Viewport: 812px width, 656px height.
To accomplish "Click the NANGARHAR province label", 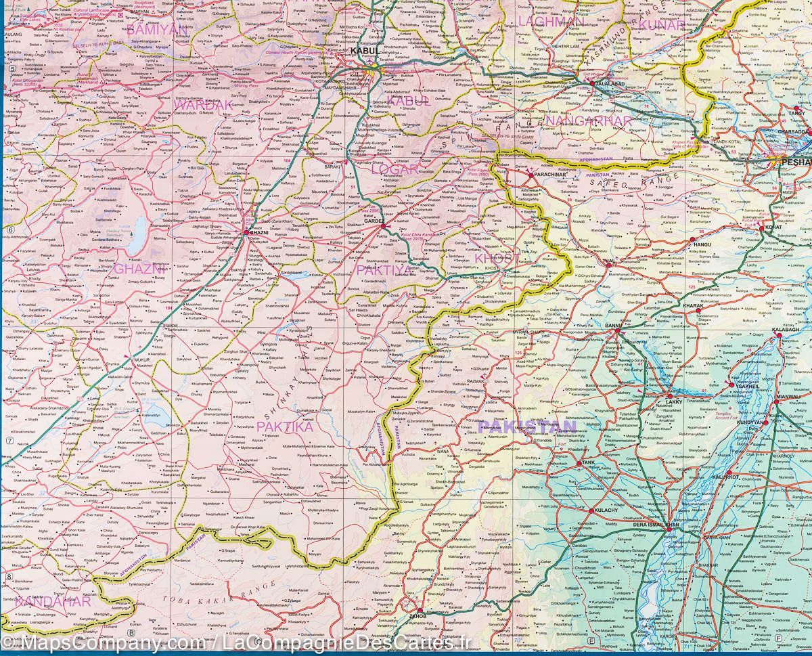I will point(587,121).
